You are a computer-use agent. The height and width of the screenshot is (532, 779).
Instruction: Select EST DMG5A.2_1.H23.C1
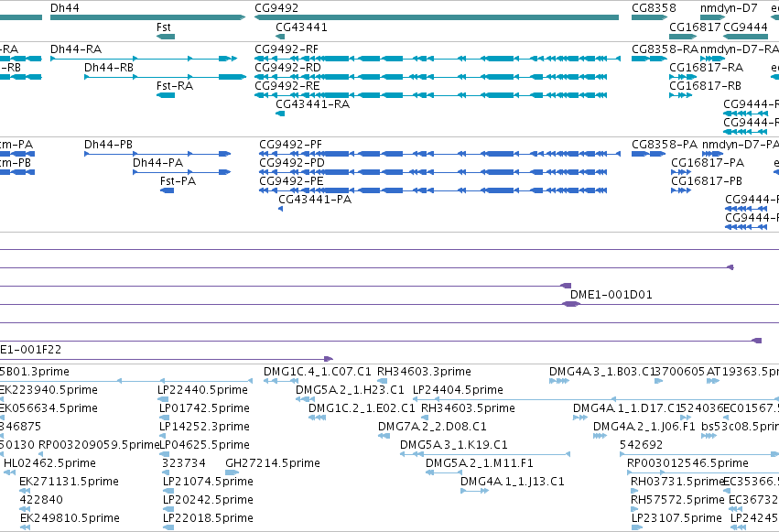350,390
